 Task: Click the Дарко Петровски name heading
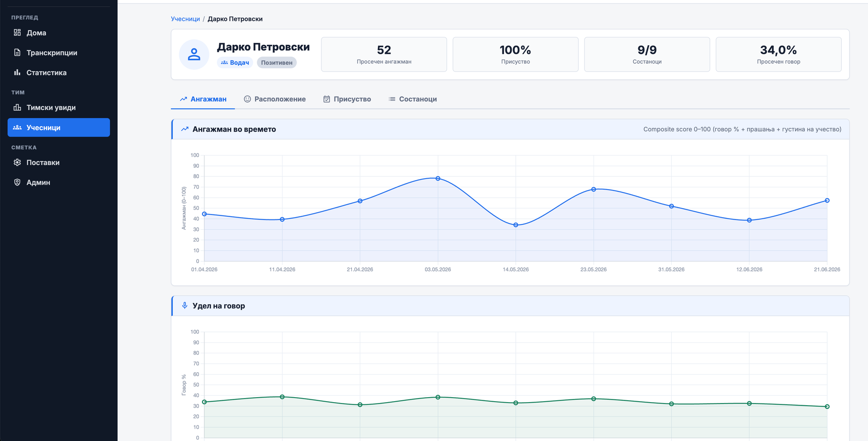[263, 47]
